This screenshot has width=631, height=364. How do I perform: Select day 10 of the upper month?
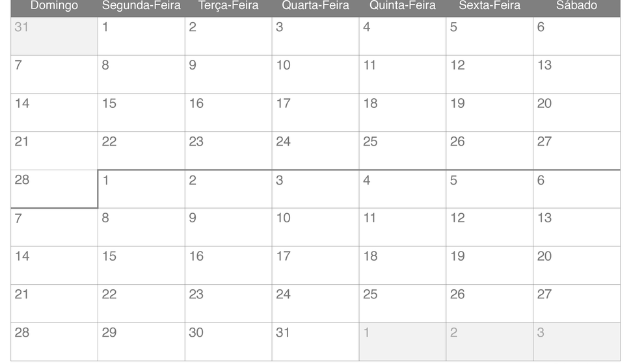[315, 74]
